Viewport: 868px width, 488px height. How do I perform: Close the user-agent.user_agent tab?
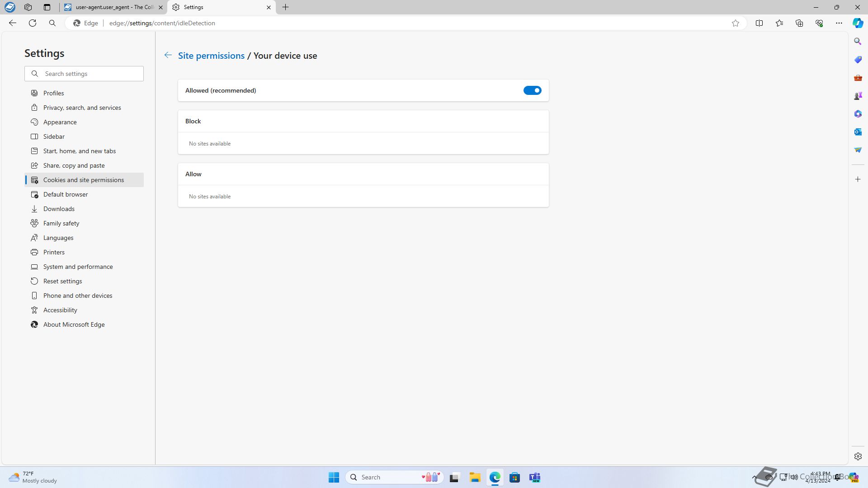pyautogui.click(x=160, y=7)
